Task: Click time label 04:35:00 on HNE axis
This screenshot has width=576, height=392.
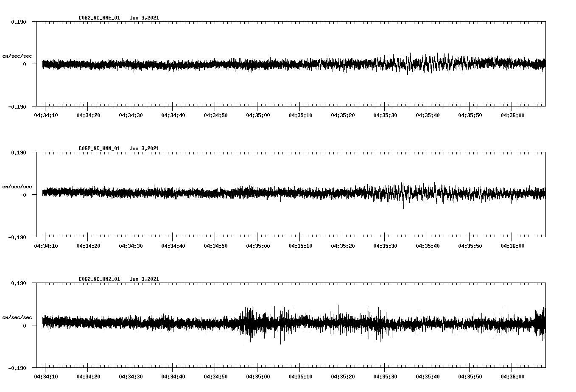Action: tap(258, 115)
